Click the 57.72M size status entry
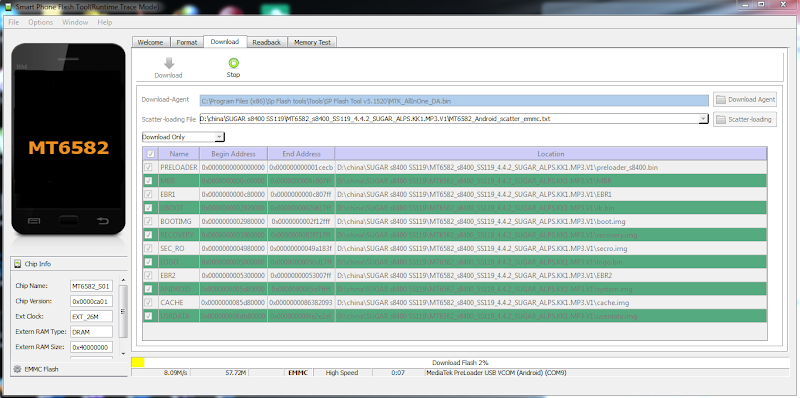Screen dimensions: 800x398 tap(219, 373)
